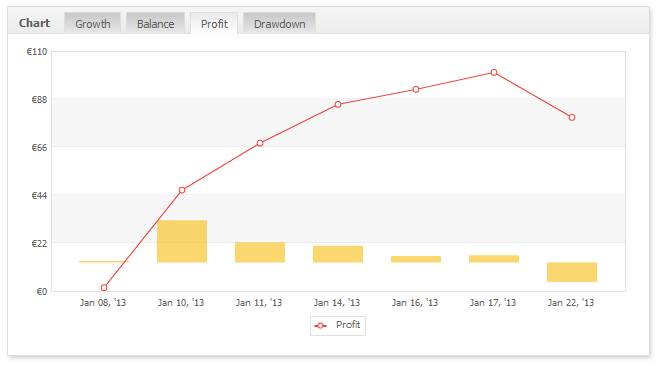Select the Jan 11 profit data point

[260, 144]
